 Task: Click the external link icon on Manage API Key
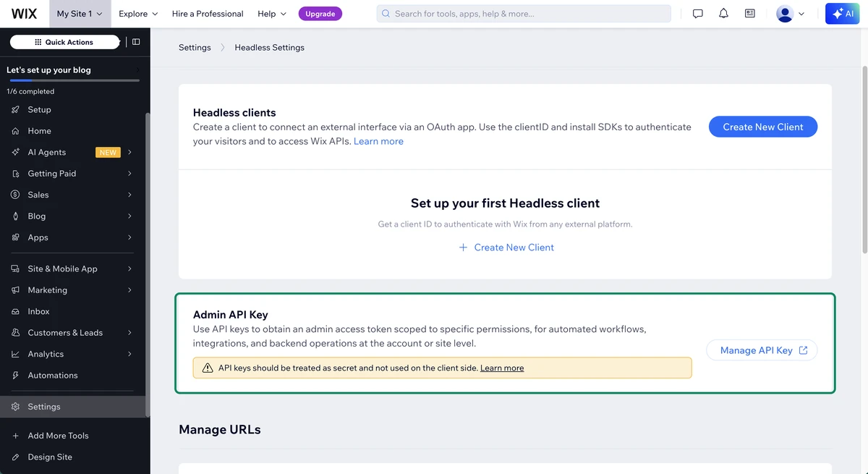click(803, 350)
